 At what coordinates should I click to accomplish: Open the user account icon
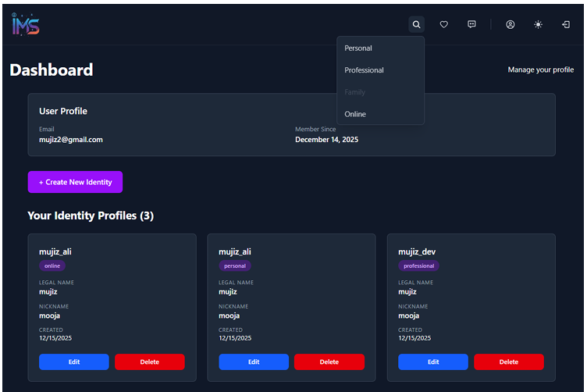[511, 24]
